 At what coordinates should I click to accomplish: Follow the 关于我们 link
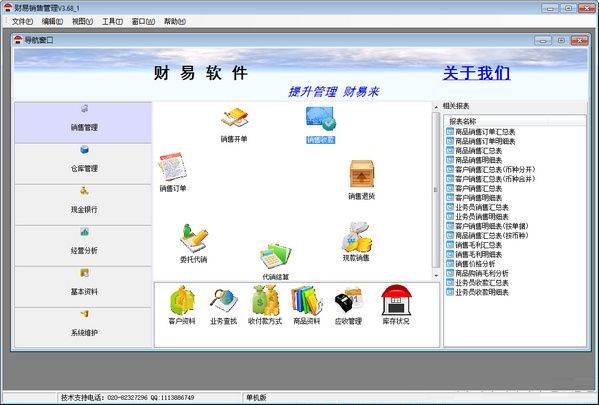pos(476,73)
